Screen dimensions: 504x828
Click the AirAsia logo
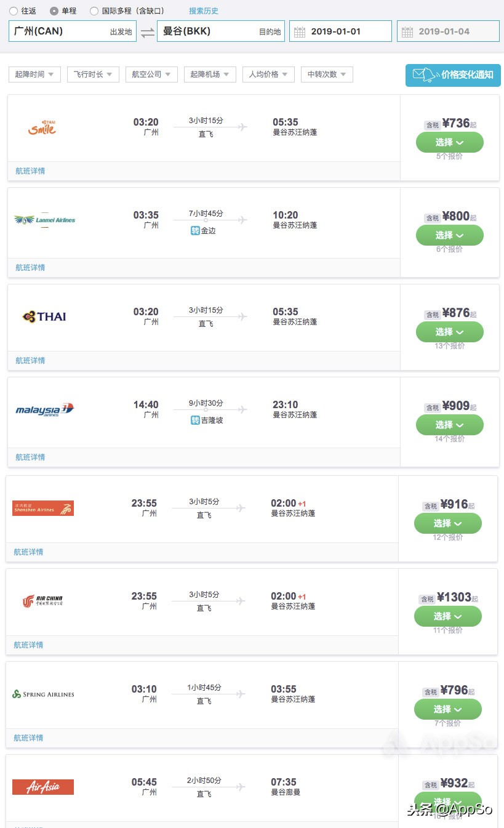point(42,787)
